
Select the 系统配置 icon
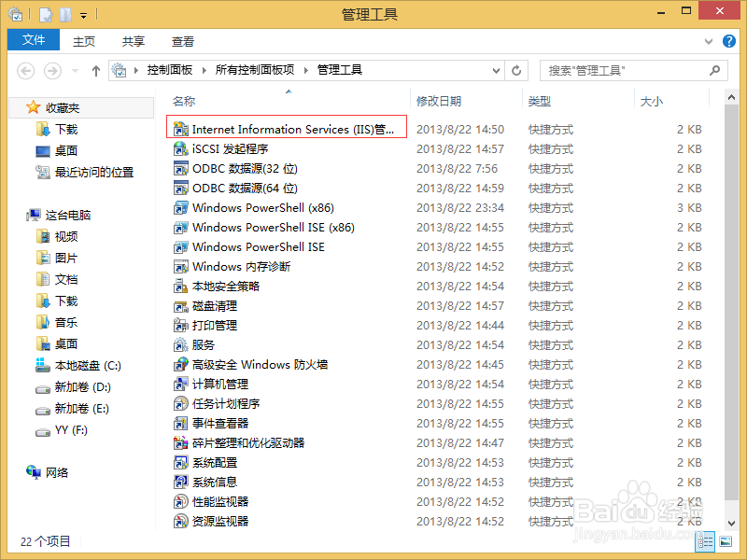(x=180, y=462)
